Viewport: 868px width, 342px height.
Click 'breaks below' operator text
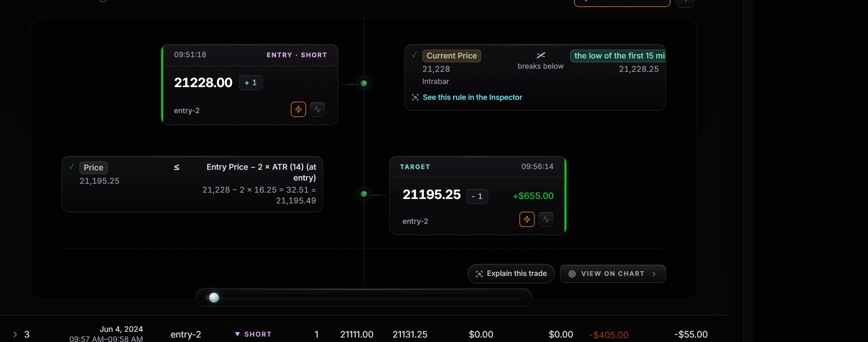click(540, 66)
